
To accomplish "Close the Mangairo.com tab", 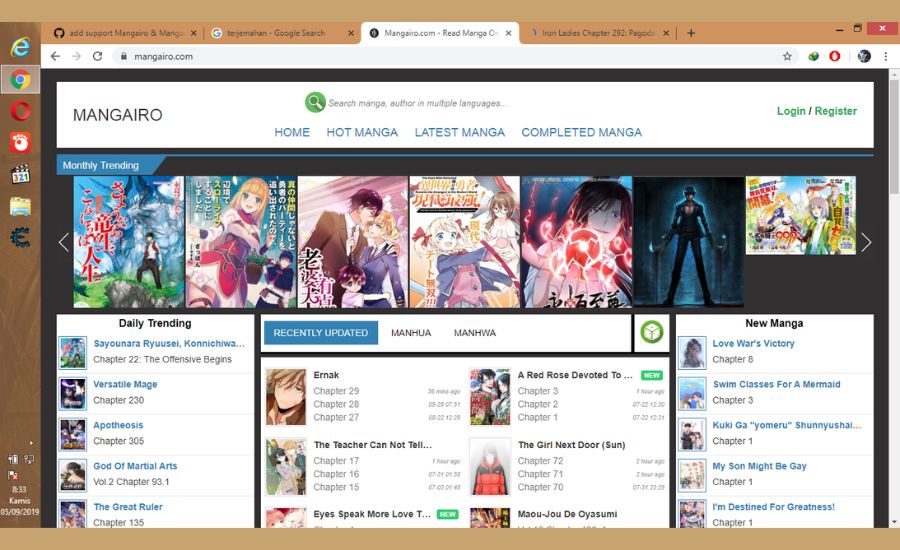I will (x=509, y=33).
